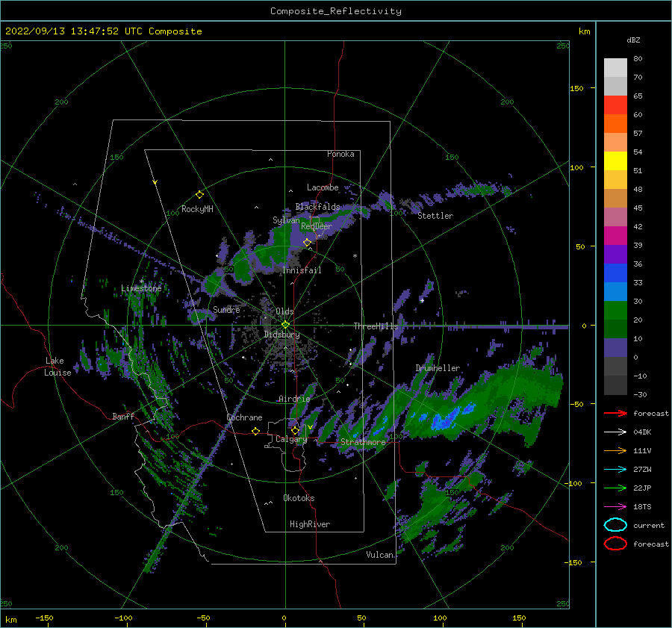Select the slate purple 0-10 dBZ swatch
Screen dimensions: 672x628
pyautogui.click(x=615, y=348)
